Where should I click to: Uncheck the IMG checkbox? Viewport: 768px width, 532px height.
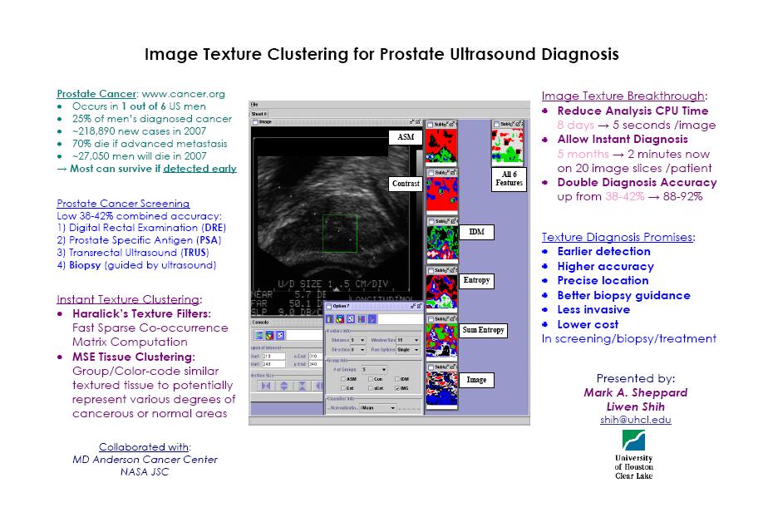click(x=397, y=388)
